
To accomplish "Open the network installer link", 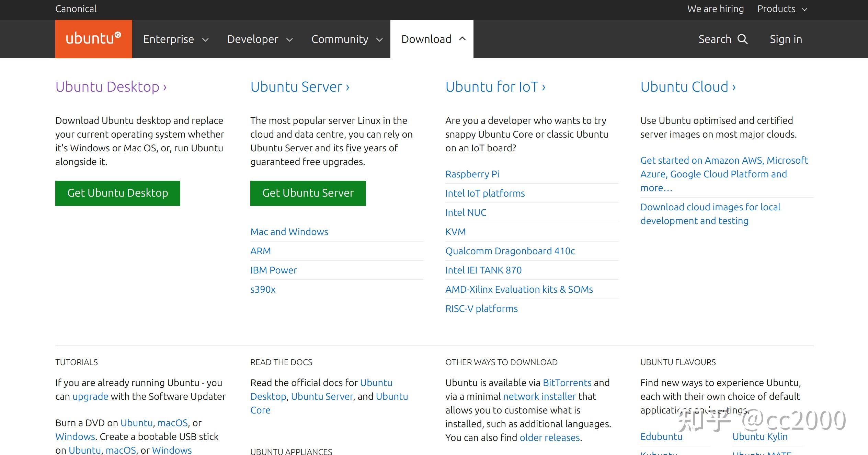I will point(539,397).
